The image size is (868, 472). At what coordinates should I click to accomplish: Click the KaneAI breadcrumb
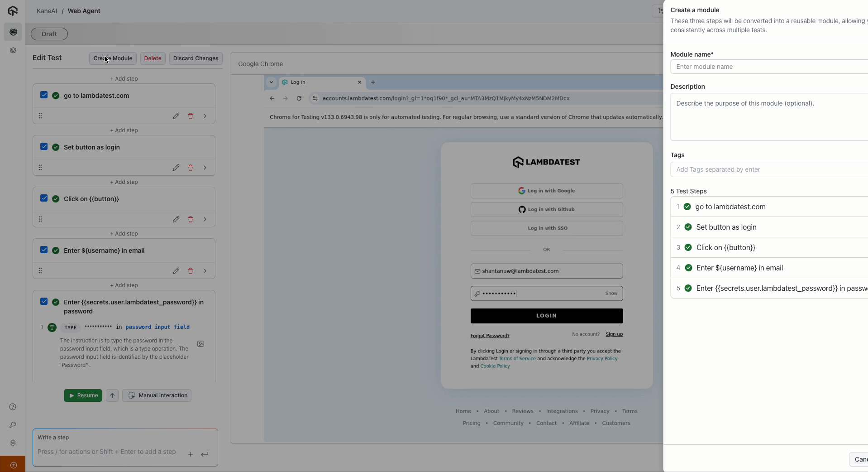point(47,11)
